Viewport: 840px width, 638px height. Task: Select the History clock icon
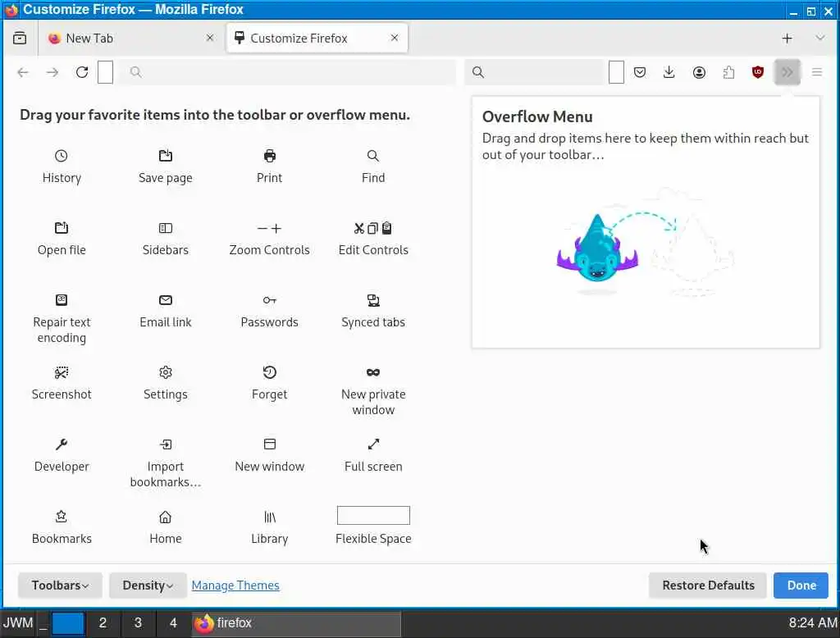click(61, 156)
